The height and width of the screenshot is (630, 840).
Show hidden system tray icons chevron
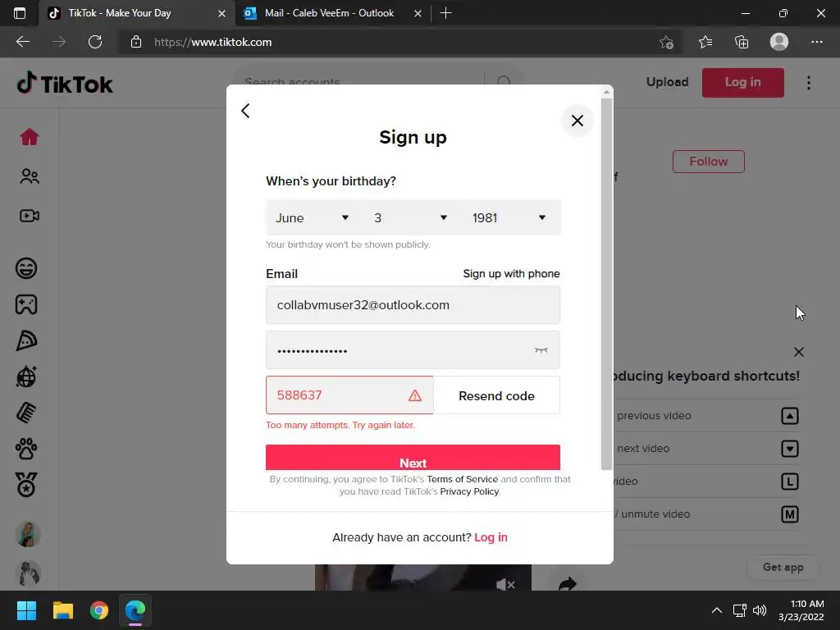coord(716,610)
